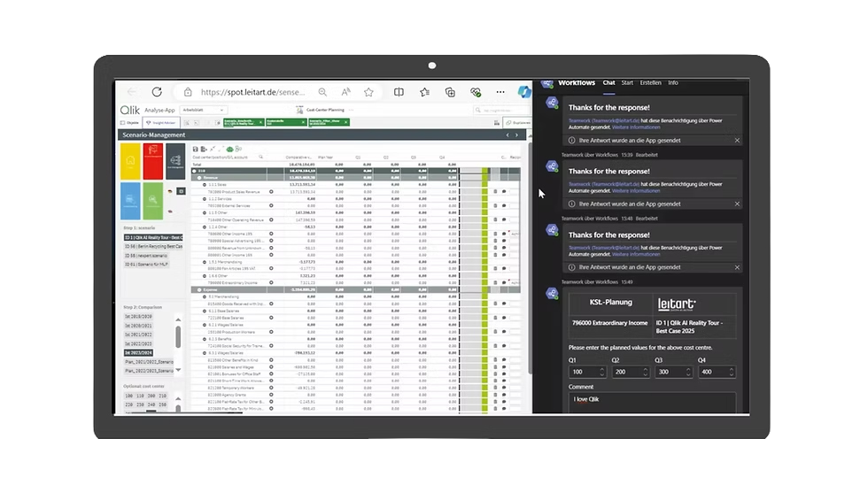The height and width of the screenshot is (477, 868).
Task: Click the split screen browser icon
Action: pyautogui.click(x=399, y=92)
